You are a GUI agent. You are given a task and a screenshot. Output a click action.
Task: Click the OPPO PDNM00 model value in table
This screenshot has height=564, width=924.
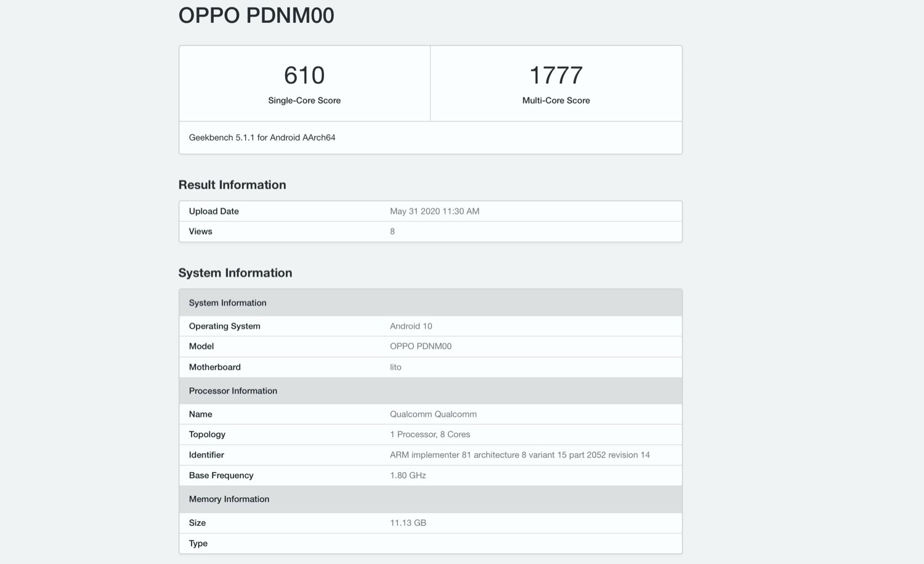pos(421,346)
